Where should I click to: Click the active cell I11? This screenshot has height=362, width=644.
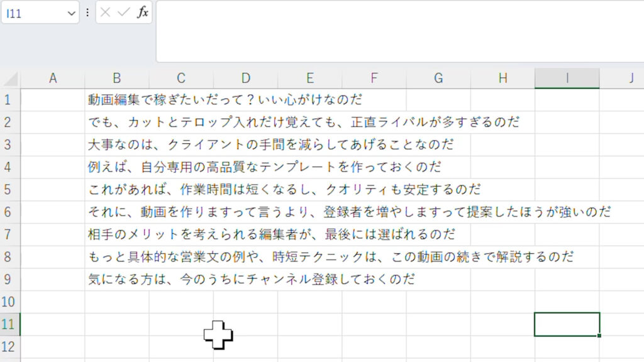coord(567,324)
